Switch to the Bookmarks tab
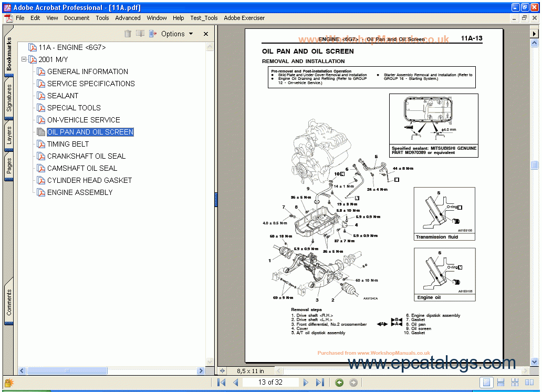The width and height of the screenshot is (542, 392). (8, 53)
